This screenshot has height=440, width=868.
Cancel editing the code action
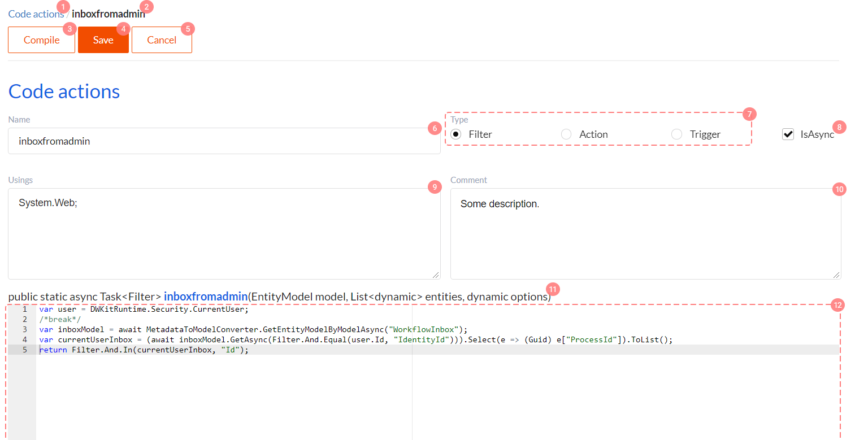click(162, 40)
